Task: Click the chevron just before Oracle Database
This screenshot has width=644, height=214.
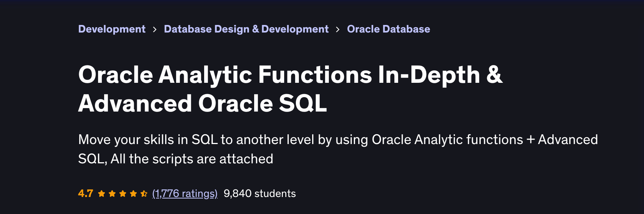Action: coord(338,29)
